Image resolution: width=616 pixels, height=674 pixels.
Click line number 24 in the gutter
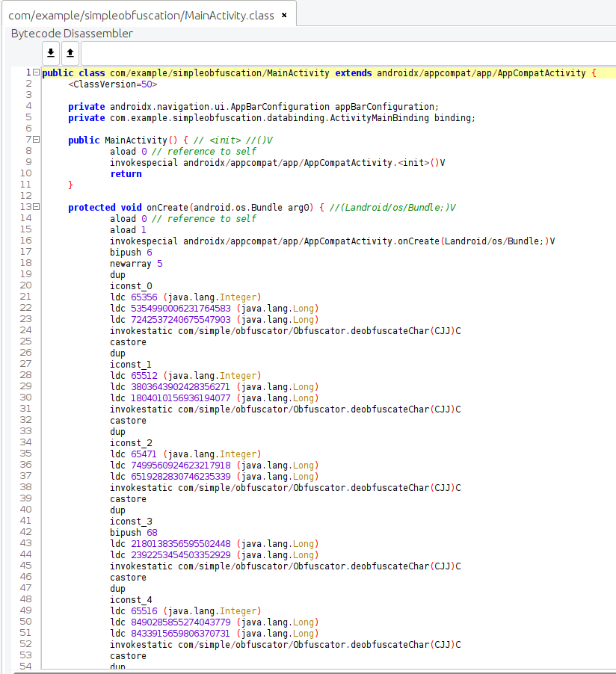click(26, 330)
